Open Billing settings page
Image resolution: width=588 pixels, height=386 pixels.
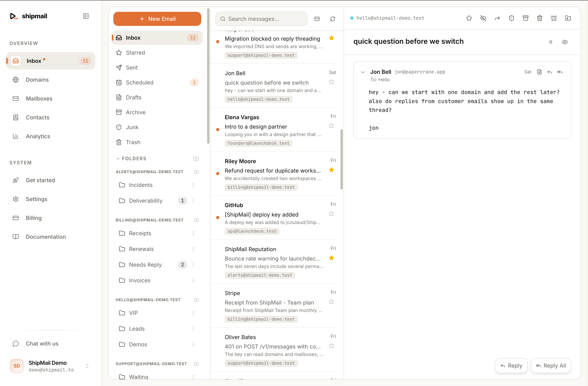[x=51, y=218]
